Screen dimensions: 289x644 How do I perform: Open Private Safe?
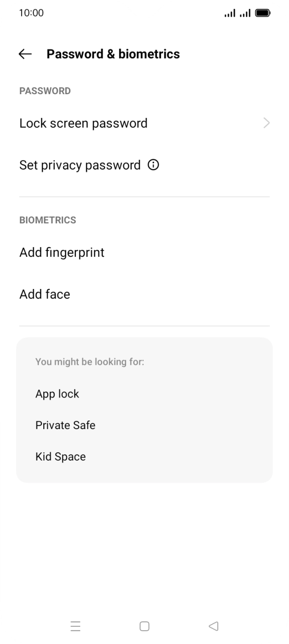(65, 425)
